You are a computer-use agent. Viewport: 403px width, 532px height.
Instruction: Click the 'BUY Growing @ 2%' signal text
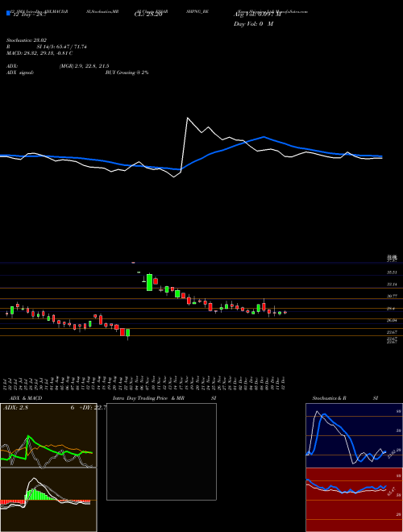tap(127, 73)
